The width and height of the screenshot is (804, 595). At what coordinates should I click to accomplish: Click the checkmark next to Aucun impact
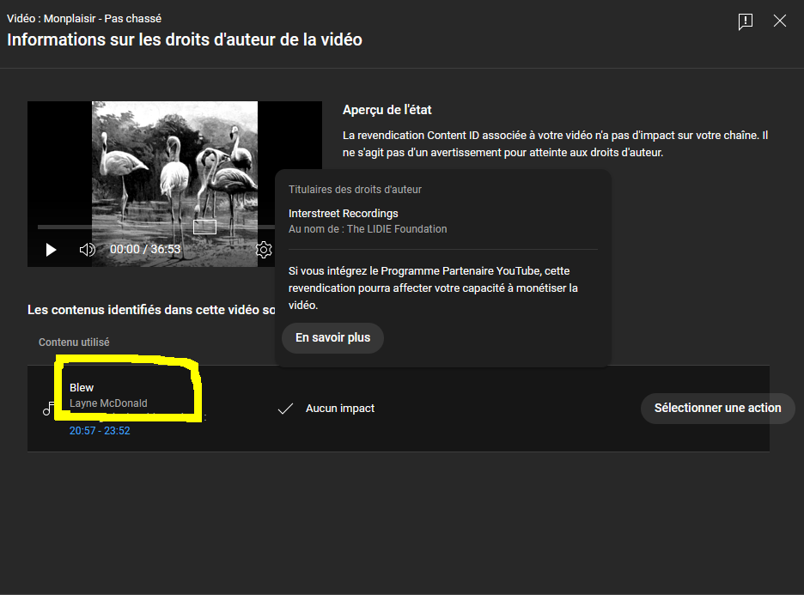click(285, 408)
